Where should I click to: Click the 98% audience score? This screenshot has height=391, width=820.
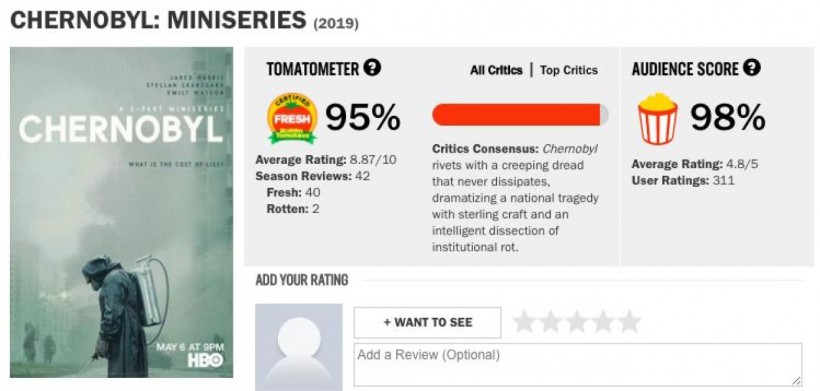727,118
